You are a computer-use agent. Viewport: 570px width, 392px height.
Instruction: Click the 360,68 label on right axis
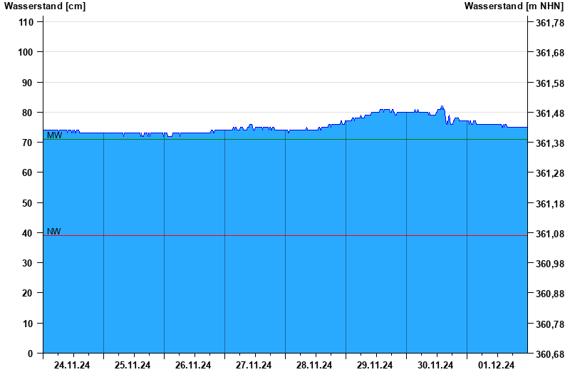point(550,354)
